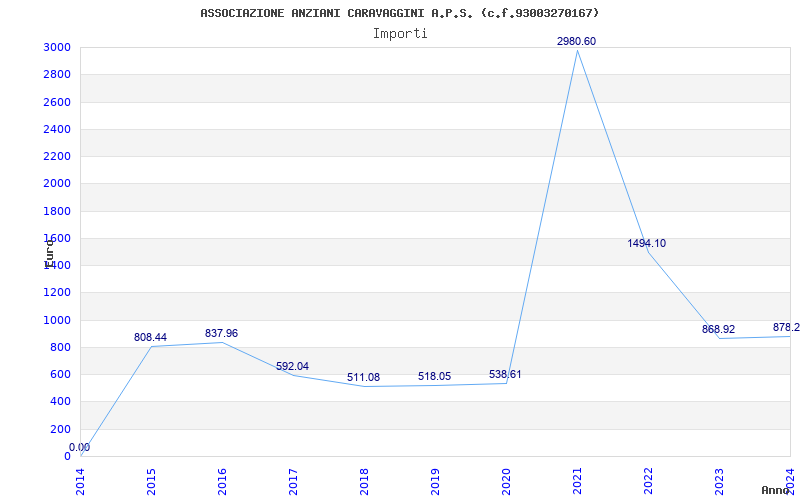Click the chart title with ASSOCIAZIONE ANZIANI CARAVAGGINI
The width and height of the screenshot is (800, 500).
pyautogui.click(x=400, y=13)
